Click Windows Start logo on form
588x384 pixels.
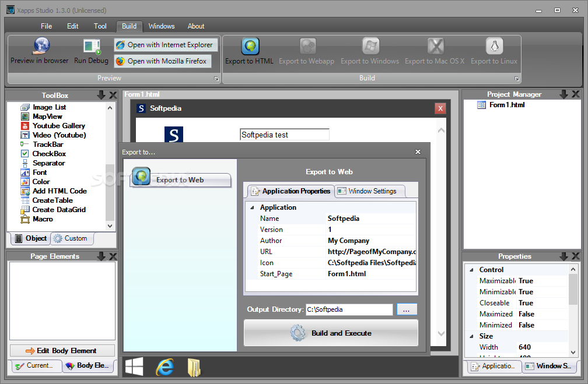coord(134,367)
